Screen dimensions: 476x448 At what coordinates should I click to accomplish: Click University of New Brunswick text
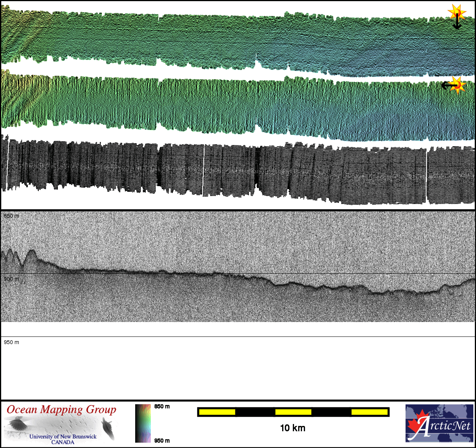[63, 437]
